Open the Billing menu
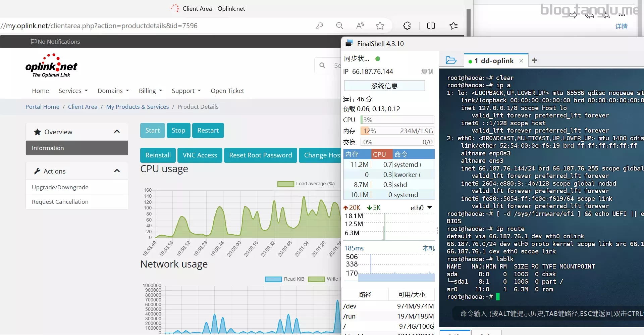Image resolution: width=644 pixels, height=335 pixels. [x=150, y=91]
